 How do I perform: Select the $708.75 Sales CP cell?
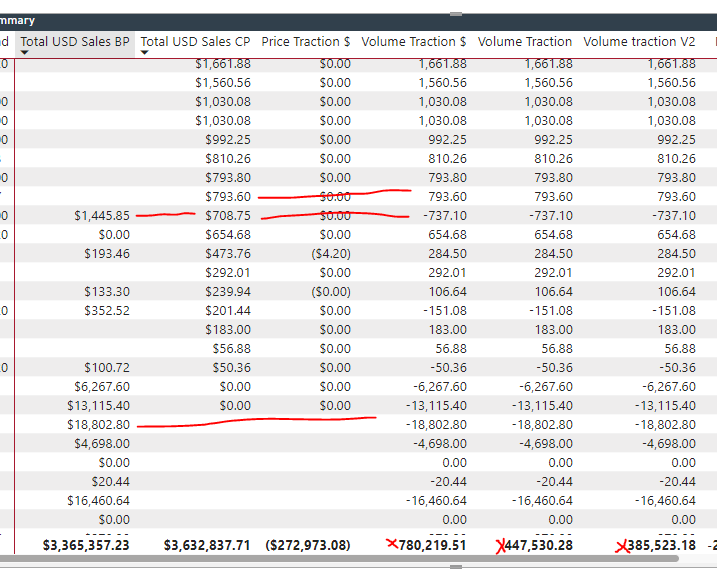click(x=228, y=215)
